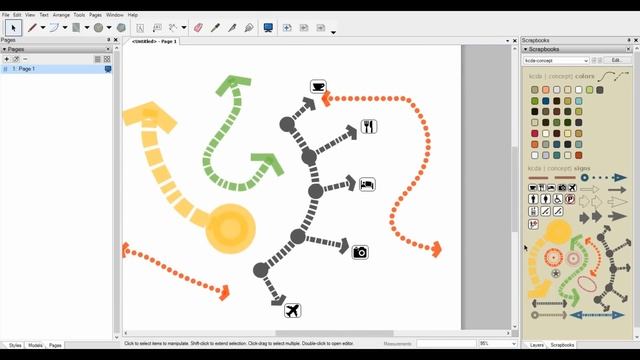Open Dimension tool dropdown arrow
Screen dimensions: 640x360
coord(184,28)
